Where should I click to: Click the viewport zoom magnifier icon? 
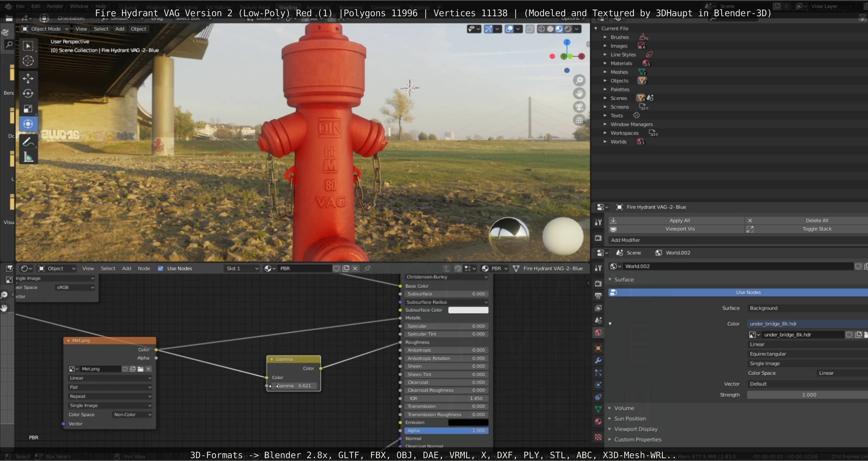point(579,80)
